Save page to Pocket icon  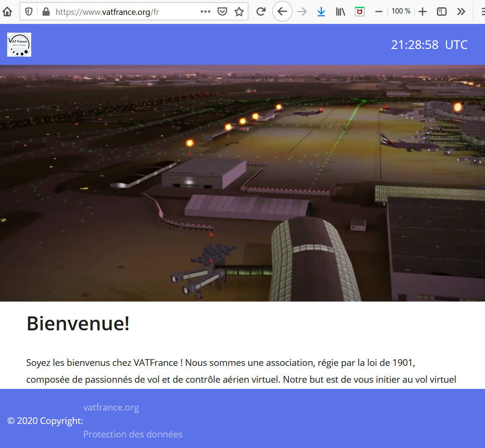click(x=222, y=12)
